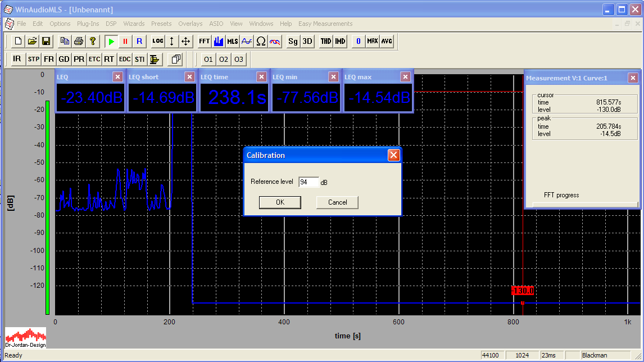
Task: Select the MLS measurement icon
Action: click(232, 41)
